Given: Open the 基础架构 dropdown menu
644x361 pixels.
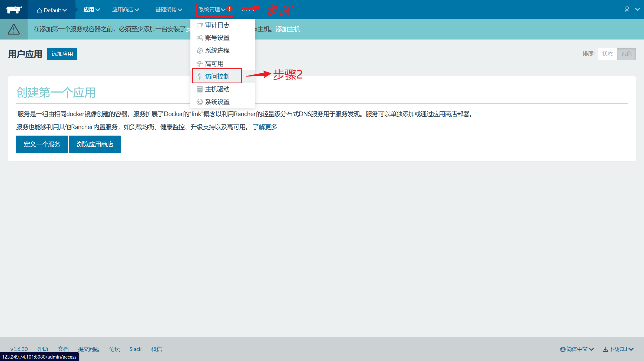Looking at the screenshot, I should [169, 10].
